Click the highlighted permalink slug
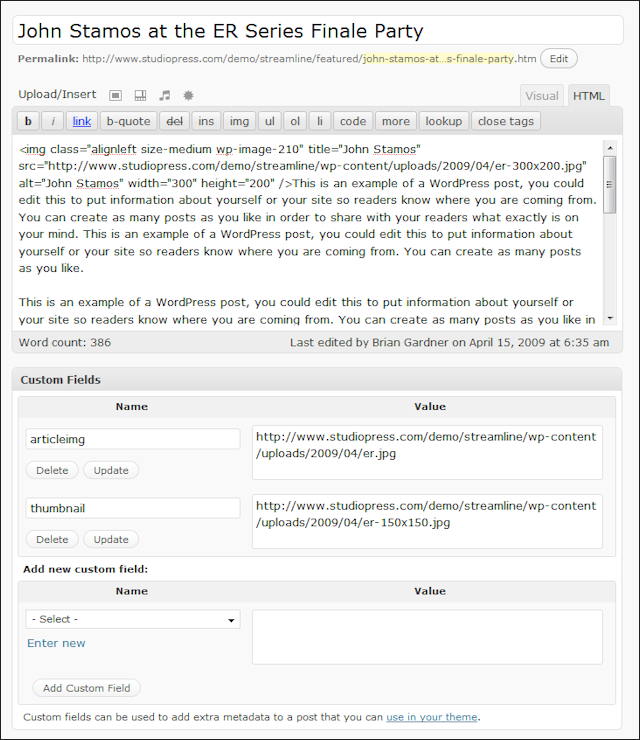The width and height of the screenshot is (640, 740). (438, 59)
